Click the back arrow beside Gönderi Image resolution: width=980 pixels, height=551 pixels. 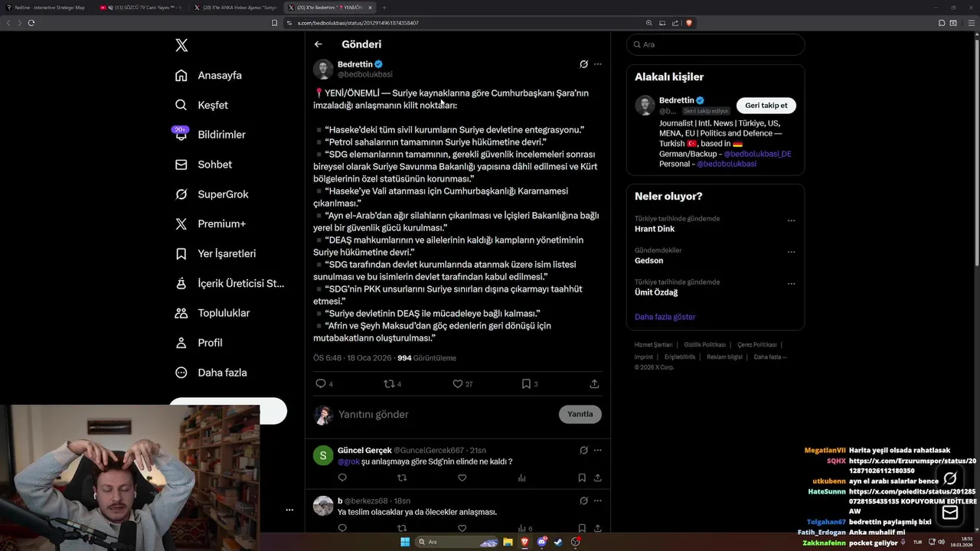[x=318, y=44]
